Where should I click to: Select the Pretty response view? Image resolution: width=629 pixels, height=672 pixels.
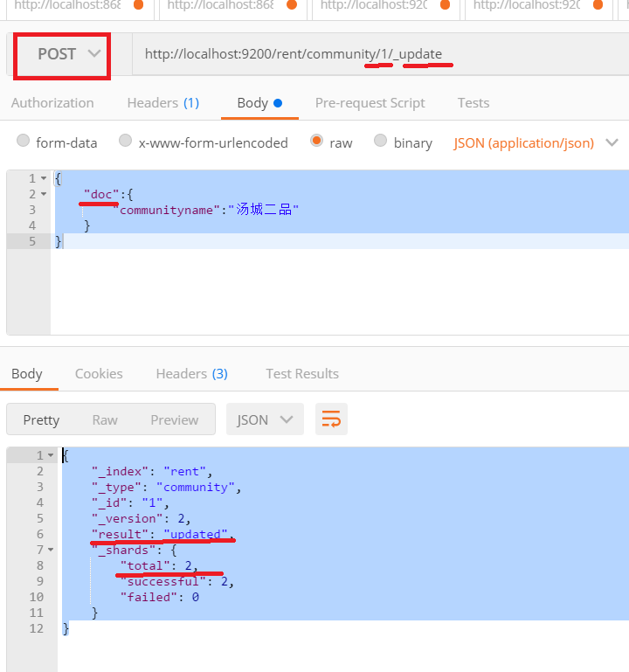click(x=42, y=420)
